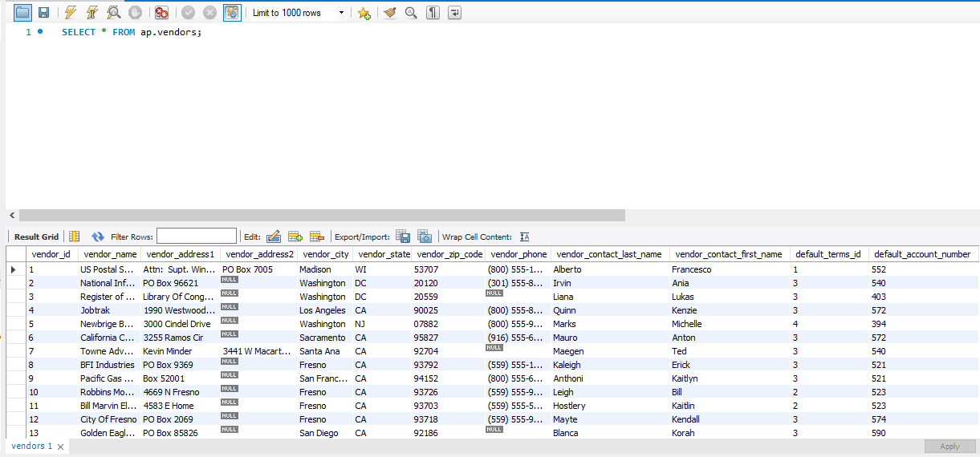Click the vendor_city column header
Screen dimensions: 980x457
point(325,254)
